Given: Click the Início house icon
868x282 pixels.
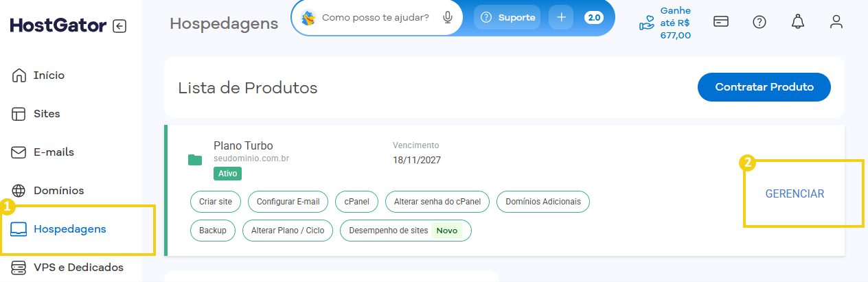Looking at the screenshot, I should pyautogui.click(x=19, y=75).
